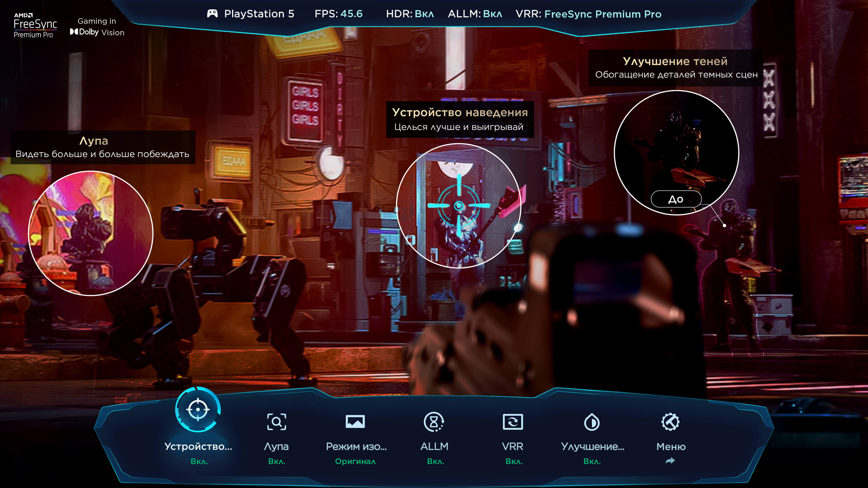Select HDR: Вкл in the status bar
This screenshot has width=868, height=488.
410,14
